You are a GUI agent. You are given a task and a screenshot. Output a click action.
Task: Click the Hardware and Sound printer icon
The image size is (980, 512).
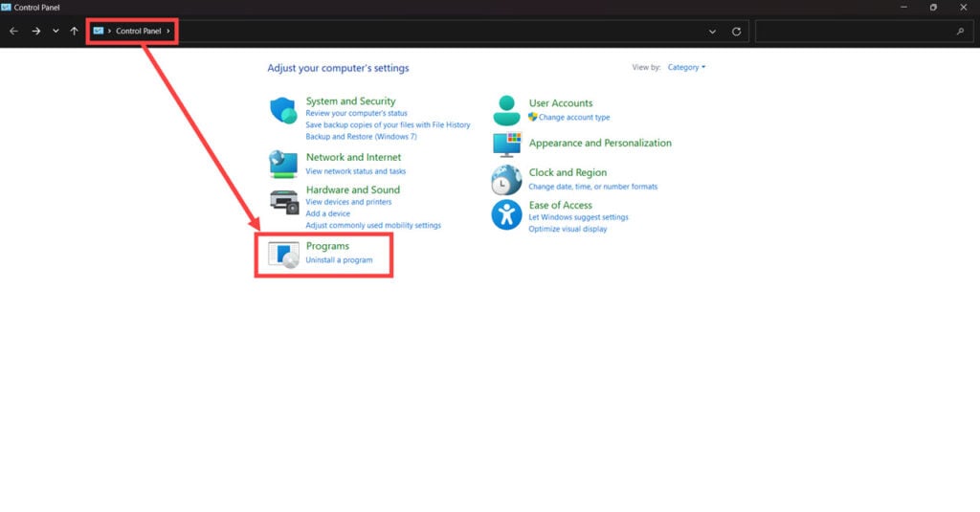coord(283,202)
